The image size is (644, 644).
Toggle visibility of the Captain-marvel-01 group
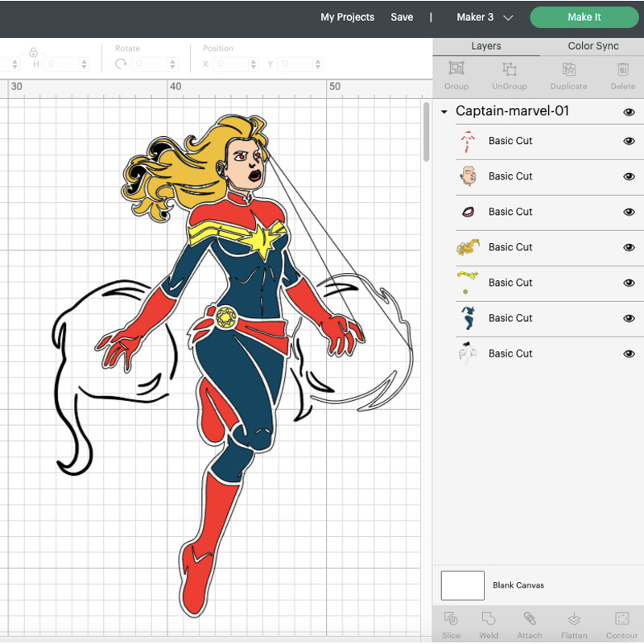tap(629, 112)
